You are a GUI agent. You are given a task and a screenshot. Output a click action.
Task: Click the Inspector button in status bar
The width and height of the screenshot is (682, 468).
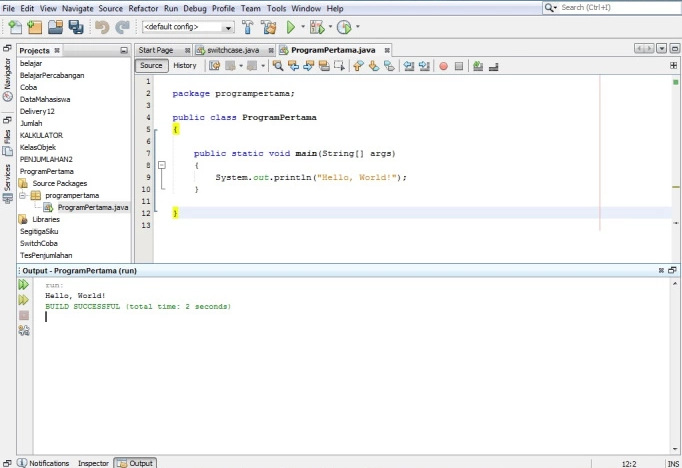click(x=93, y=463)
